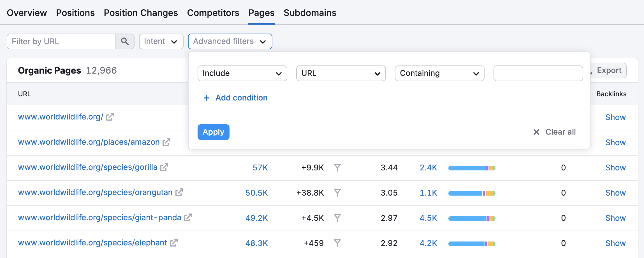Click filter funnel icon in elephant row

(x=337, y=243)
